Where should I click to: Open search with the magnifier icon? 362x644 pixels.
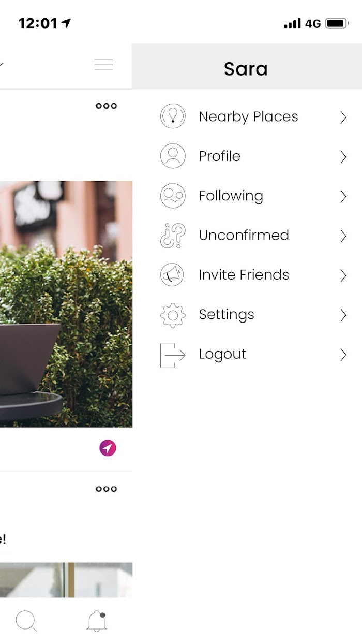click(x=26, y=621)
